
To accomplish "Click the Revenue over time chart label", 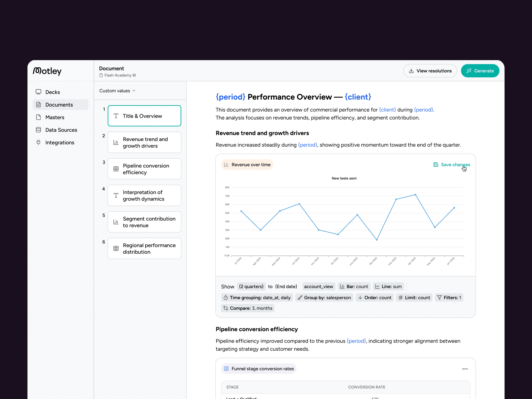I will (x=247, y=165).
